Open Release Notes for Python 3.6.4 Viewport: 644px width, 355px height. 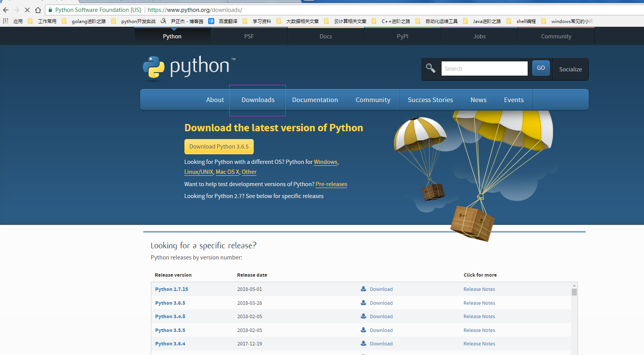pyautogui.click(x=479, y=343)
